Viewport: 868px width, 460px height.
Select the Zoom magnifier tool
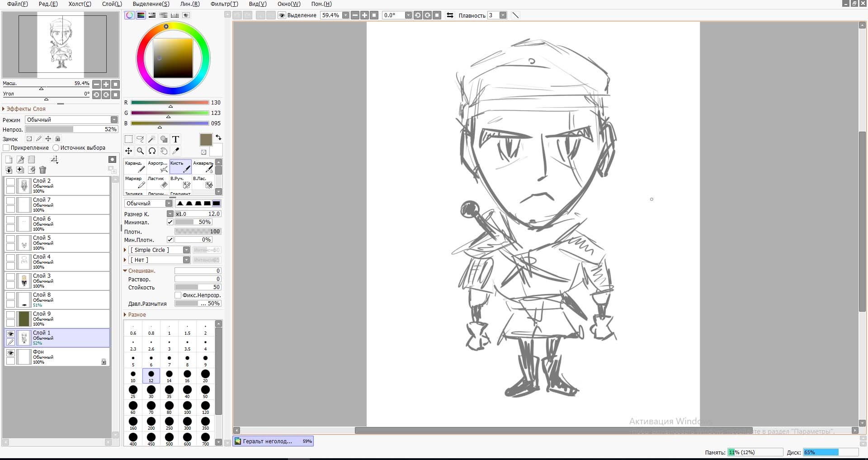click(140, 151)
